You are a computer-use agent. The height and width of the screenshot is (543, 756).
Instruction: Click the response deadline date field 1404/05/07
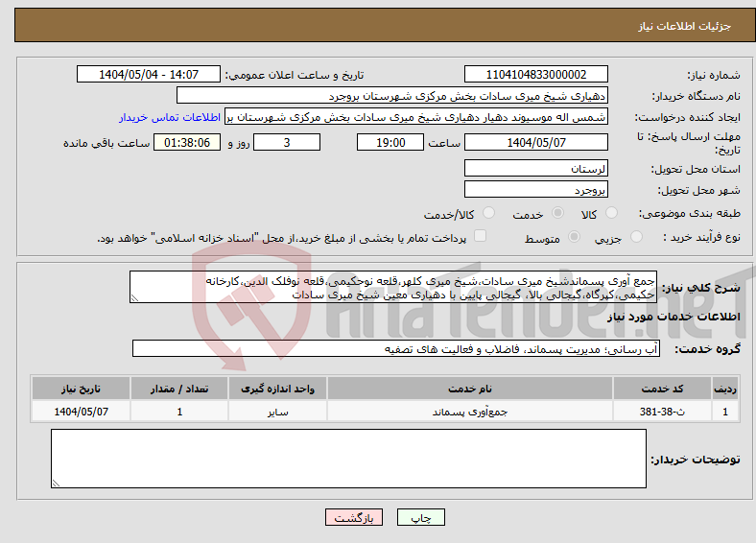tap(536, 142)
